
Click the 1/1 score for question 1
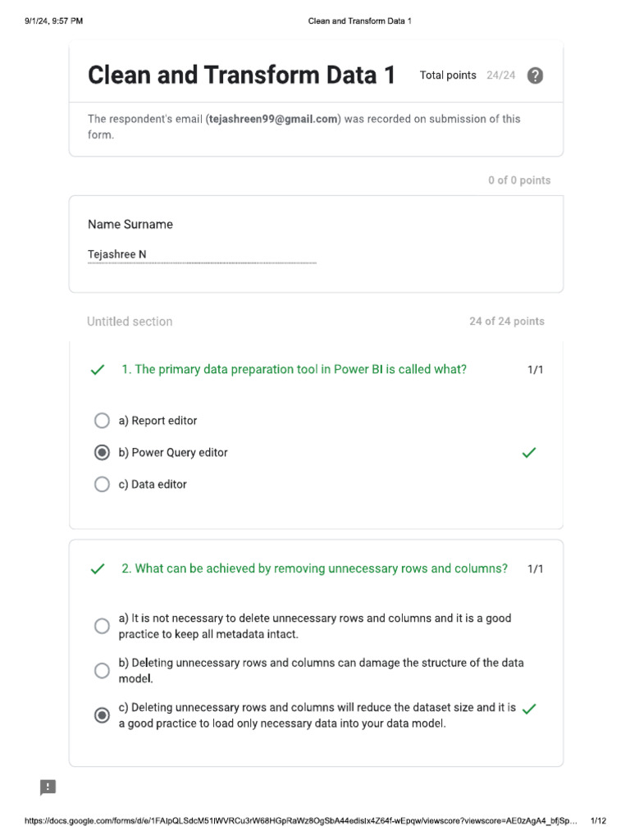(535, 370)
